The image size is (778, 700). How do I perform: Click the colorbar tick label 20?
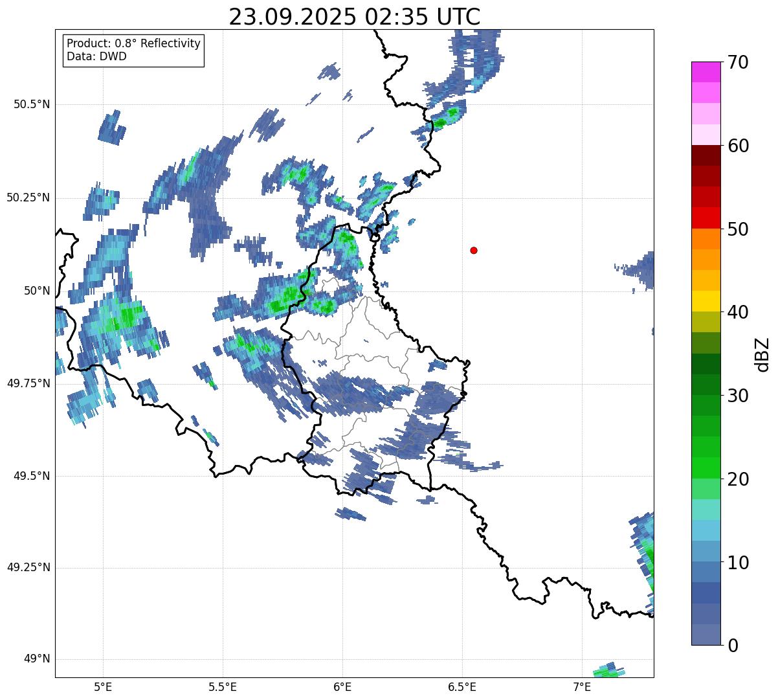coord(737,479)
